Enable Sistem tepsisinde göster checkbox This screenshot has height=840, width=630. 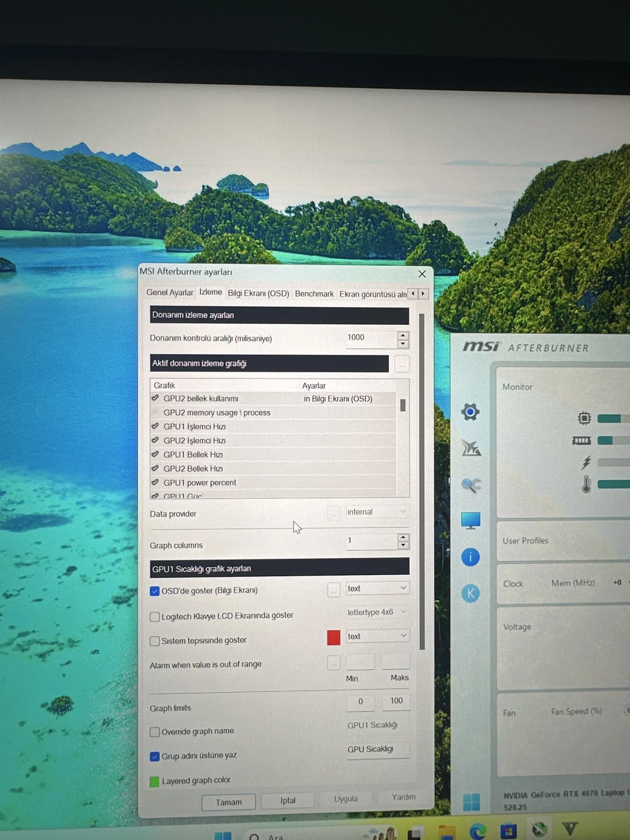point(154,641)
